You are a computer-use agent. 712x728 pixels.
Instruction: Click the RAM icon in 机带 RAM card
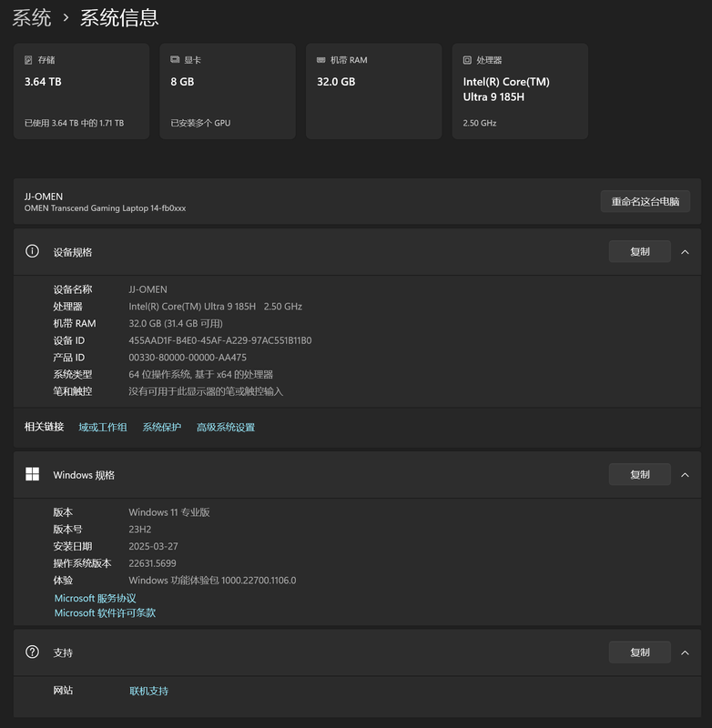(320, 60)
